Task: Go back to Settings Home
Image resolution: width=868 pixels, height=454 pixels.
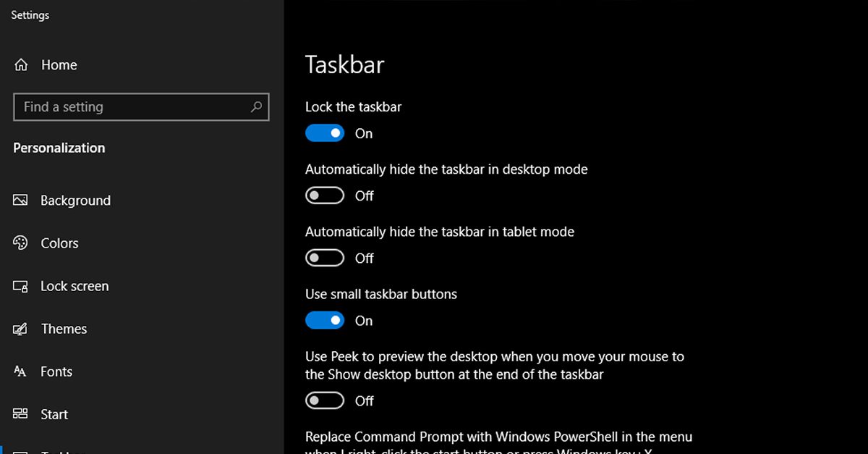Action: click(x=58, y=64)
